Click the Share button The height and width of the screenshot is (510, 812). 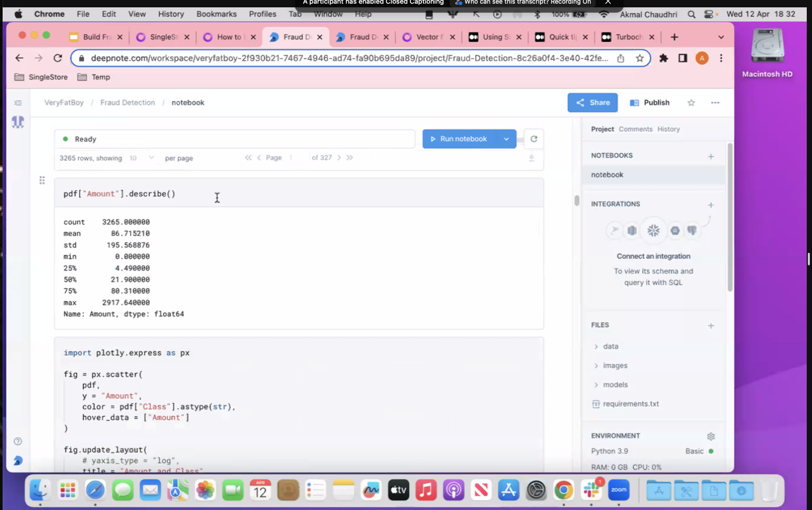click(x=592, y=103)
